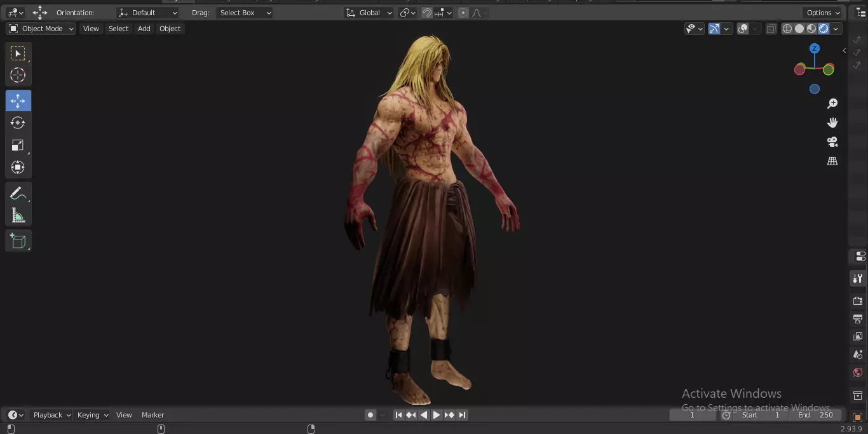Select the Annotate tool
This screenshot has height=434, width=868.
pyautogui.click(x=18, y=193)
